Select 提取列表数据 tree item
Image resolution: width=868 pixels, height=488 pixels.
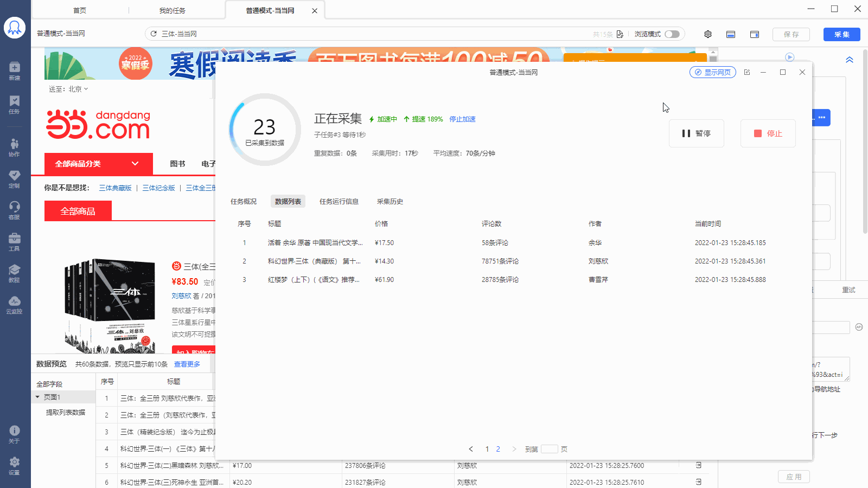click(66, 413)
